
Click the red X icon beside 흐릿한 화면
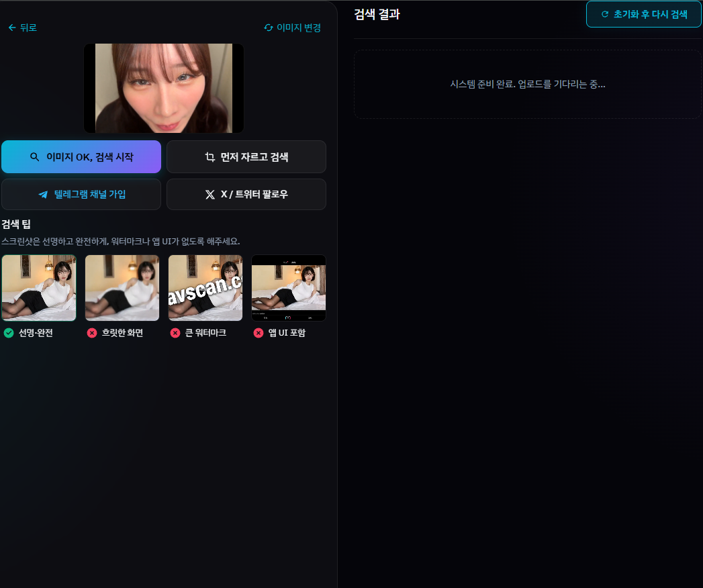click(x=92, y=333)
